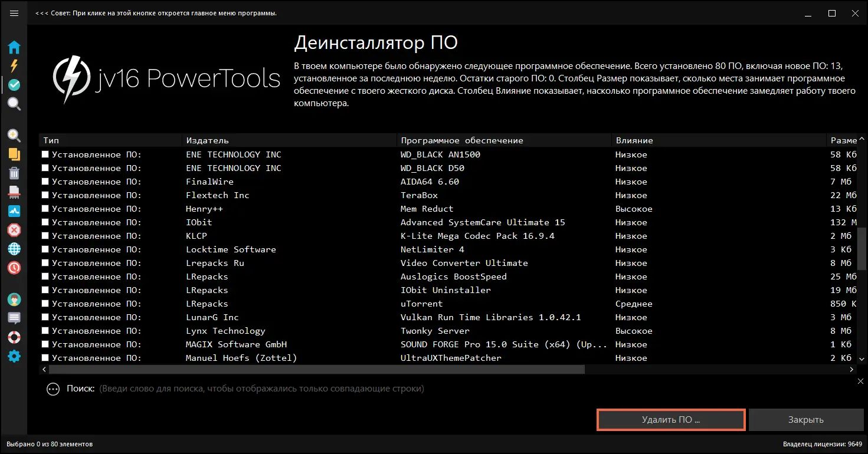Viewport: 868px width, 454px height.
Task: Open the globe sidebar icon
Action: [x=14, y=249]
